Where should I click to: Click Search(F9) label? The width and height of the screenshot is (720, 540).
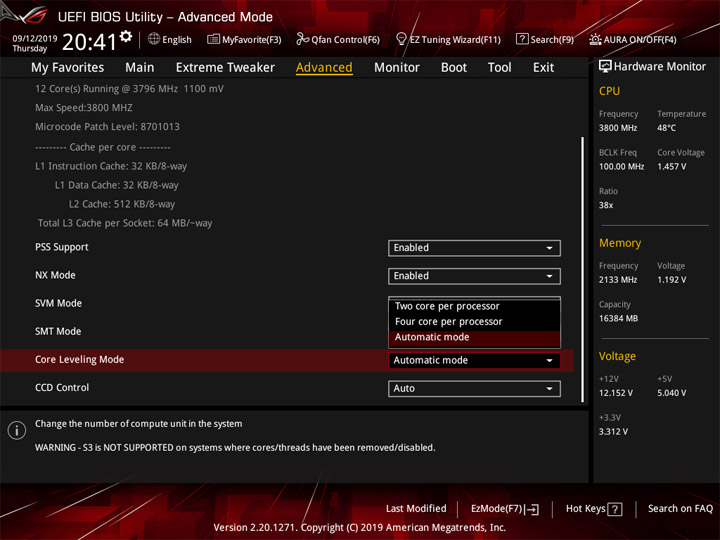coord(552,40)
